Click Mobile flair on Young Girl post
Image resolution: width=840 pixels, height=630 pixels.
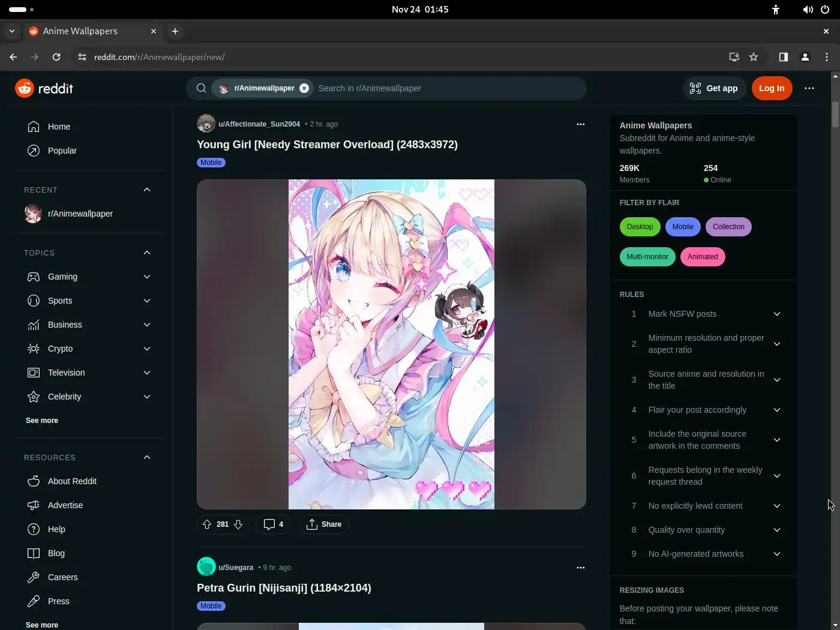point(211,163)
